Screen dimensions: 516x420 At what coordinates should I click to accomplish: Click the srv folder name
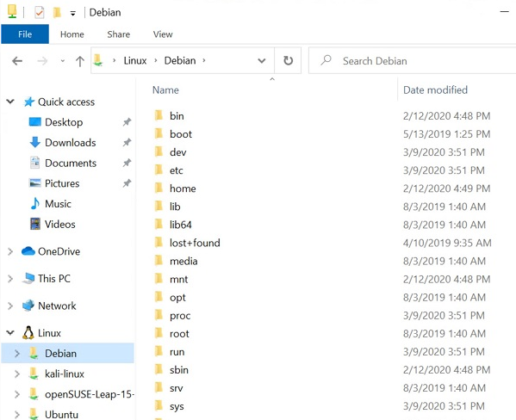point(176,388)
